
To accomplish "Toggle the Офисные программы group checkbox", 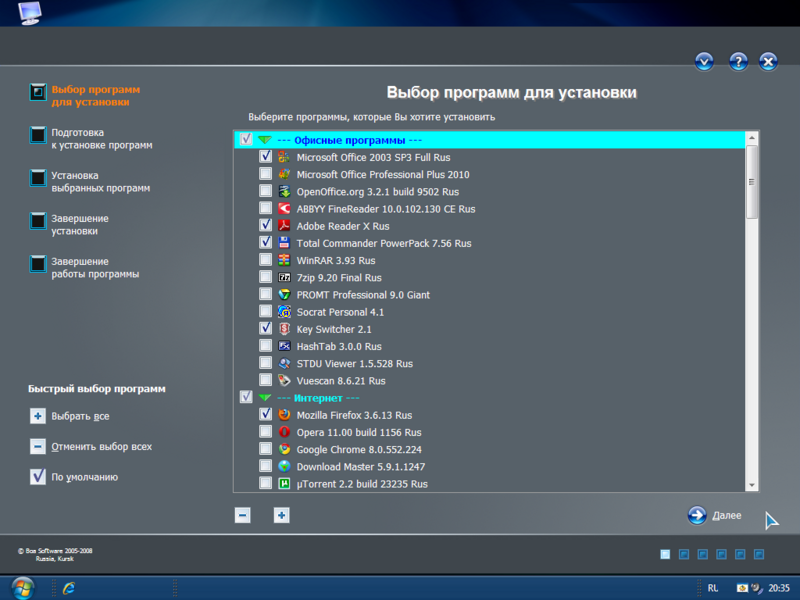I will pos(246,139).
